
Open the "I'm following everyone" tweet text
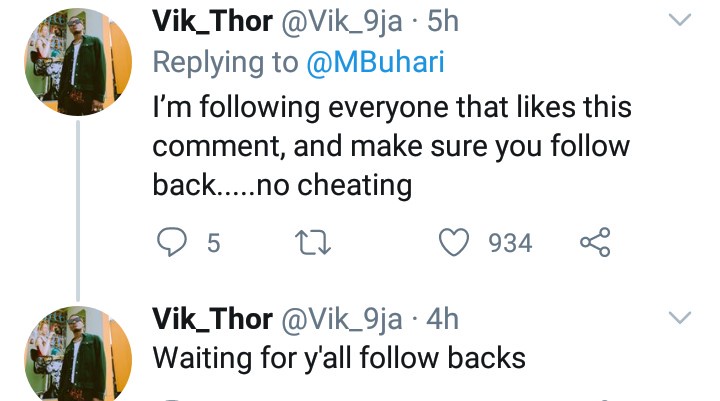390,147
